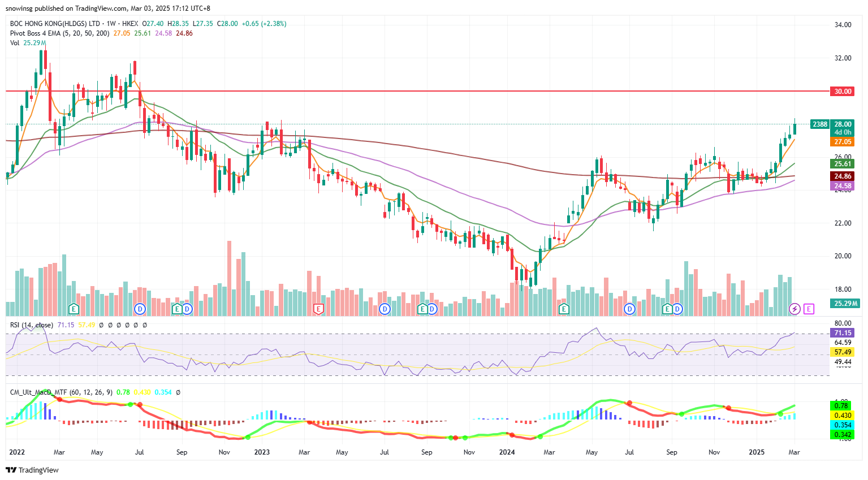This screenshot has width=868, height=480.
Task: Click the purple 24.58 EMA axis label
Action: pyautogui.click(x=843, y=185)
